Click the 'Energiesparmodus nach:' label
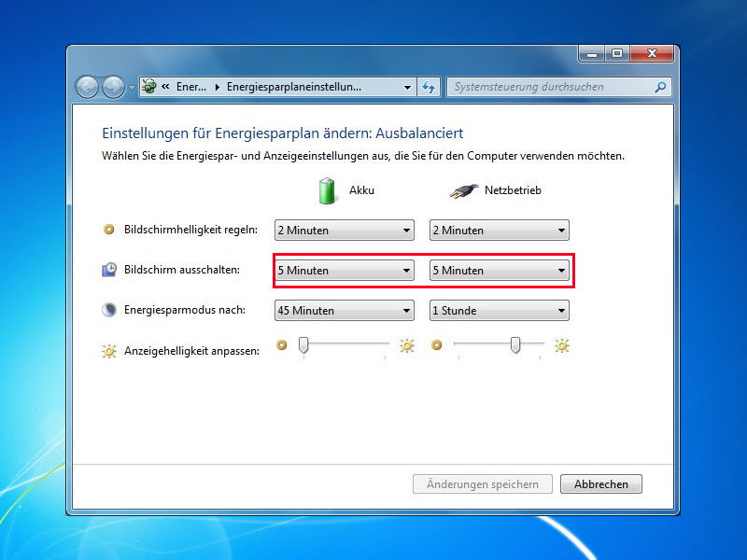Viewport: 747px width, 560px height. point(185,310)
